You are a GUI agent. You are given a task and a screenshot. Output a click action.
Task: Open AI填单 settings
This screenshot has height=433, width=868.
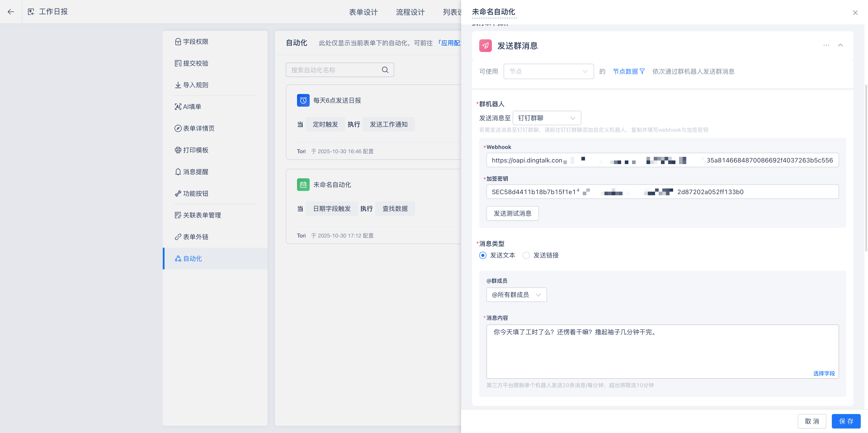click(x=215, y=106)
